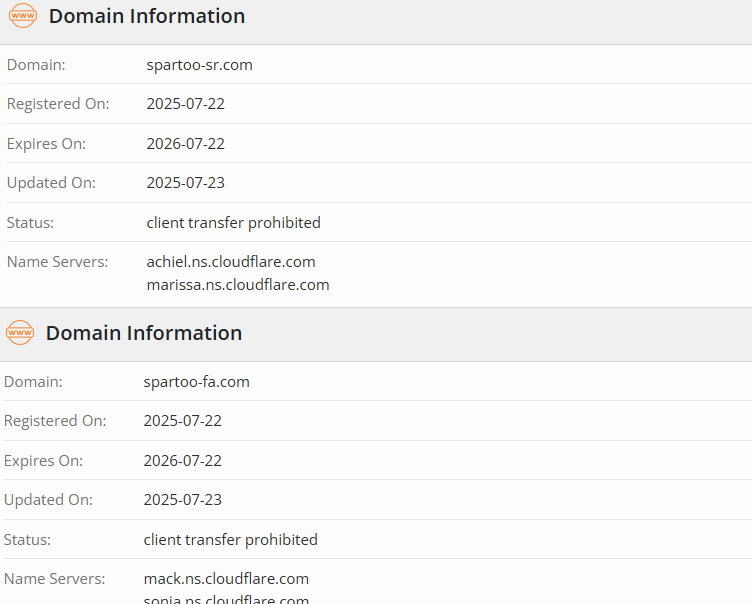
Task: Click the registration date for spartoo-sr.com
Action: click(x=185, y=104)
